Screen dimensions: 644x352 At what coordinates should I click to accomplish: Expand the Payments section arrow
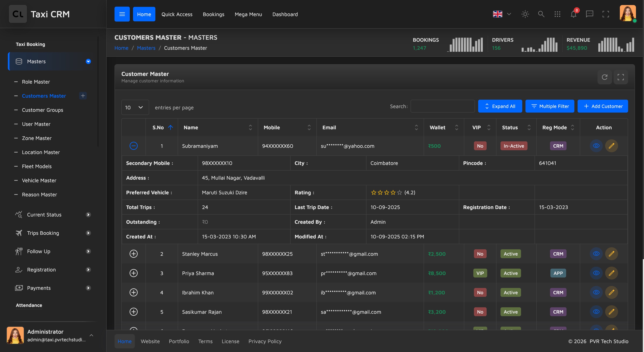tap(88, 288)
